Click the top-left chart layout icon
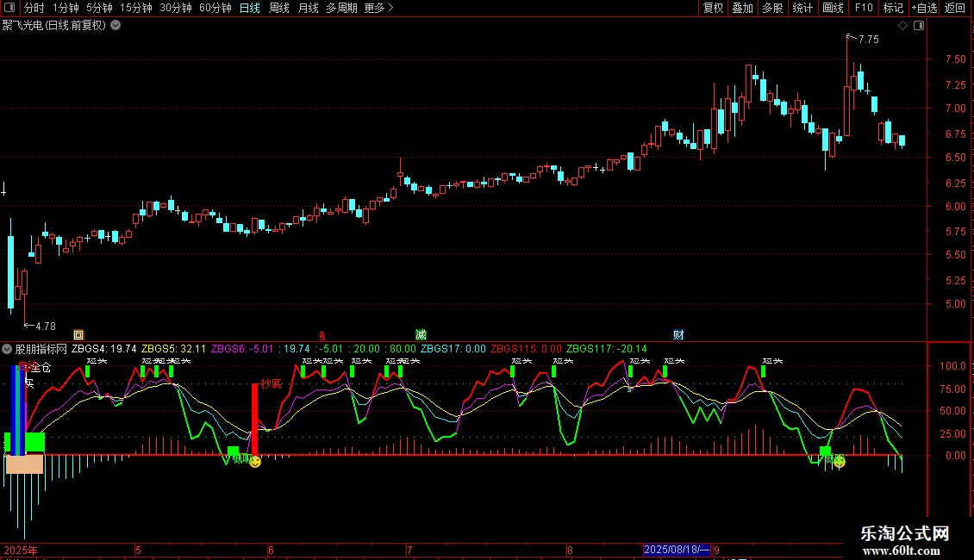974x560 pixels. (9, 9)
